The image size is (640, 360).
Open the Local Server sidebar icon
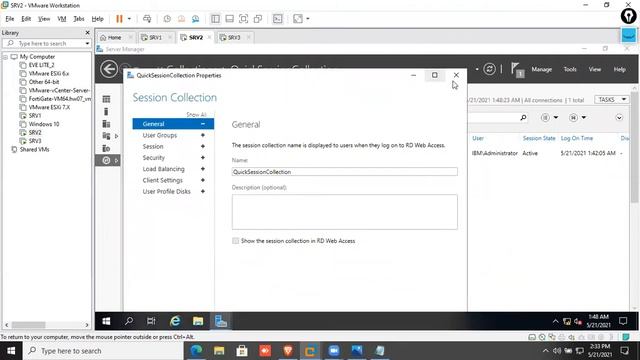pyautogui.click(x=106, y=111)
